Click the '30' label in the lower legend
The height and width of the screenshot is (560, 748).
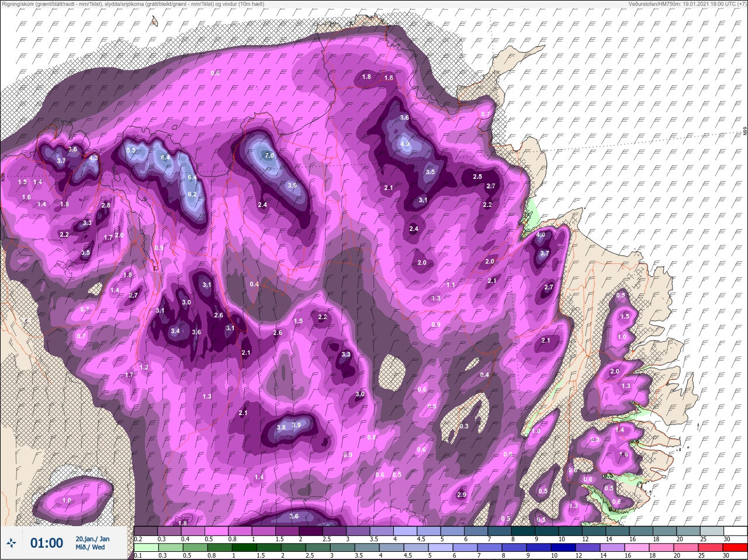click(x=726, y=556)
